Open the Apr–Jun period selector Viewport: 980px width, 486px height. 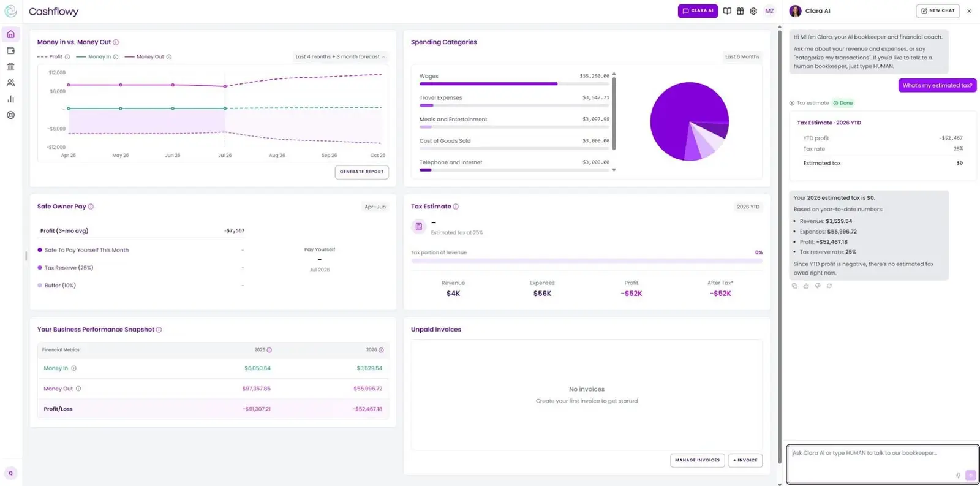(375, 207)
